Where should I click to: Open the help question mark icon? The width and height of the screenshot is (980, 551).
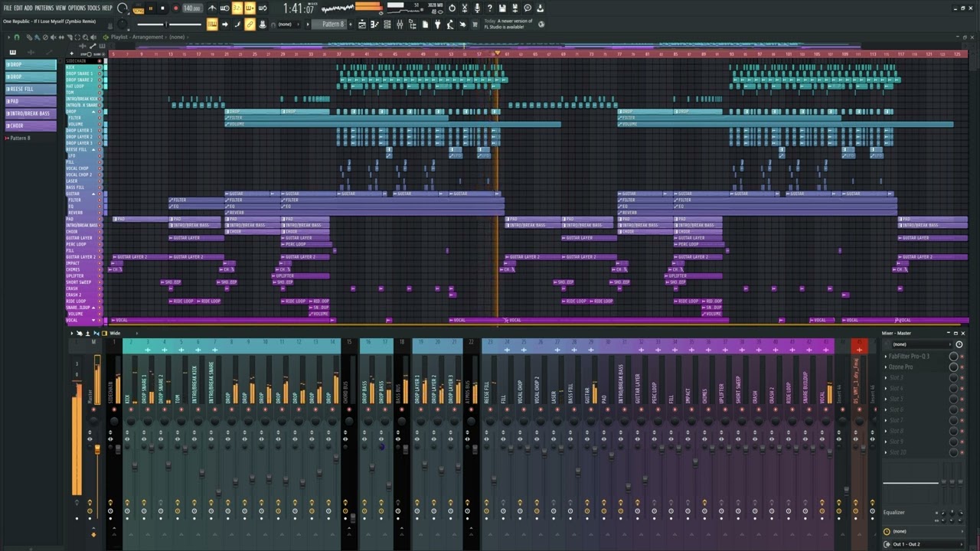pyautogui.click(x=489, y=8)
